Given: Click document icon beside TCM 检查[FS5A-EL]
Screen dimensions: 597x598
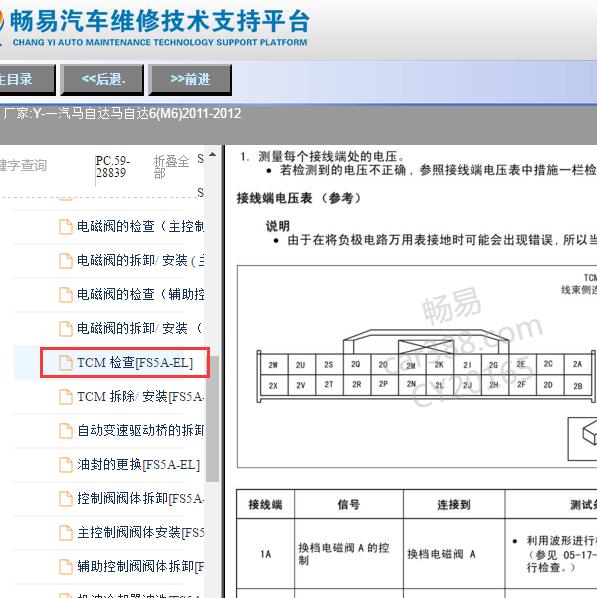Looking at the screenshot, I should [x=66, y=363].
